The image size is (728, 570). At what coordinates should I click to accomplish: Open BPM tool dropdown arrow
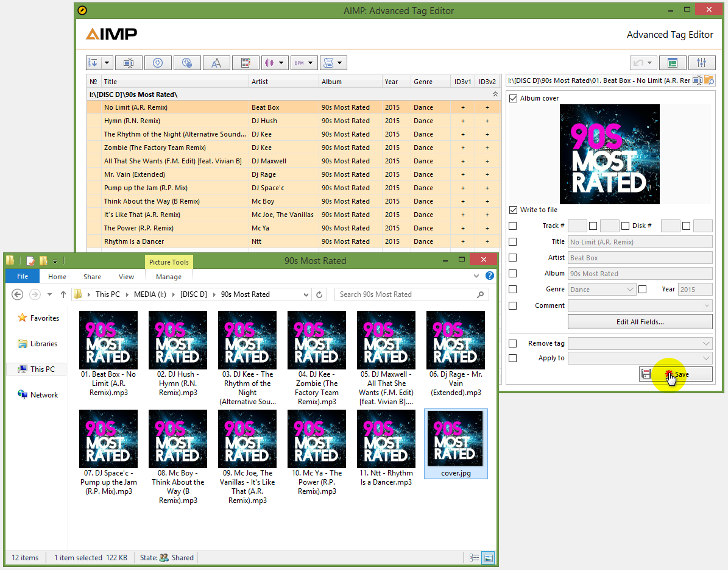pyautogui.click(x=311, y=63)
